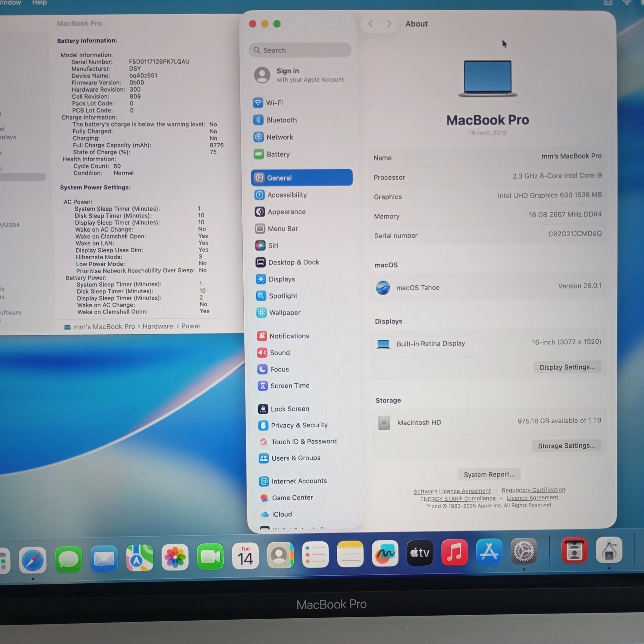Launch Safari from the Dock
The width and height of the screenshot is (644, 644).
click(x=33, y=560)
